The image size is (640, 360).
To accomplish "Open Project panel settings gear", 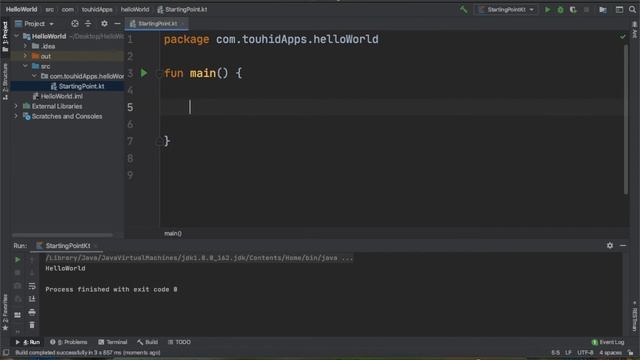I will [104, 24].
